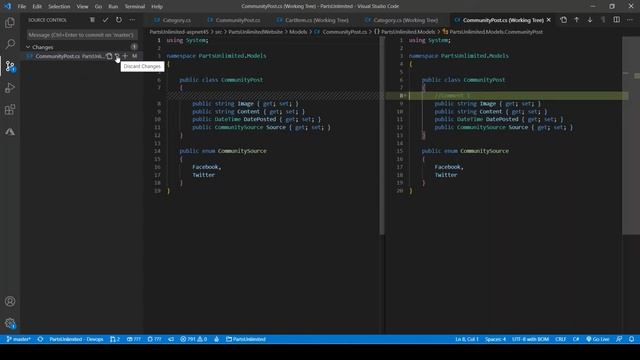
Task: Open the Go menu
Action: click(98, 7)
